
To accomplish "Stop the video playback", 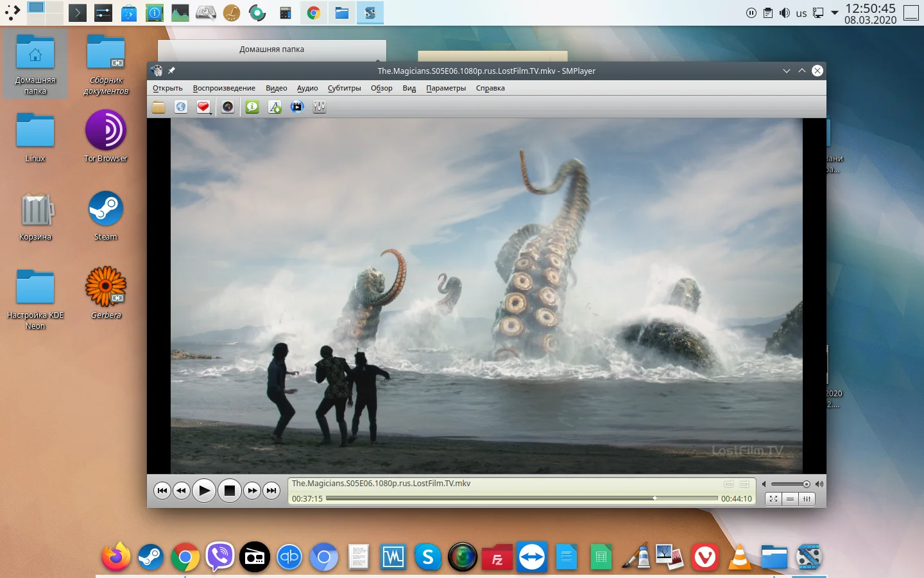I will (x=229, y=491).
